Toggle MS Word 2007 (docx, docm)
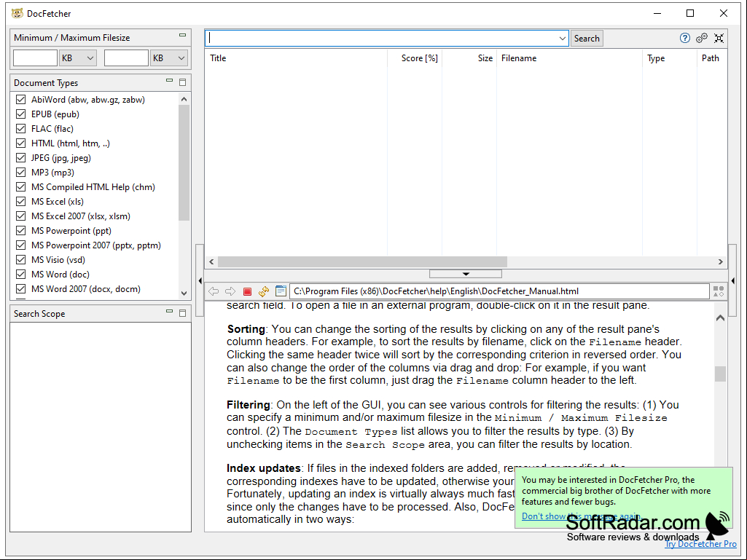Image resolution: width=747 pixels, height=560 pixels. click(x=20, y=288)
